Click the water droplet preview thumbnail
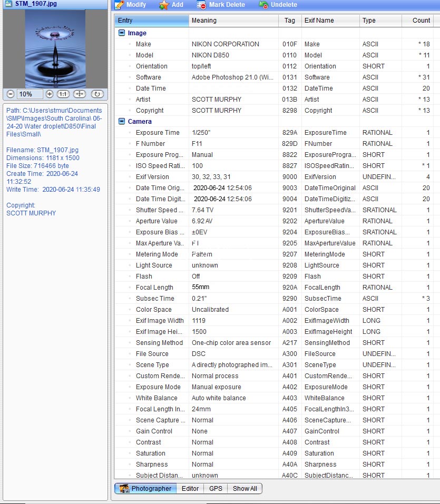 (x=55, y=48)
